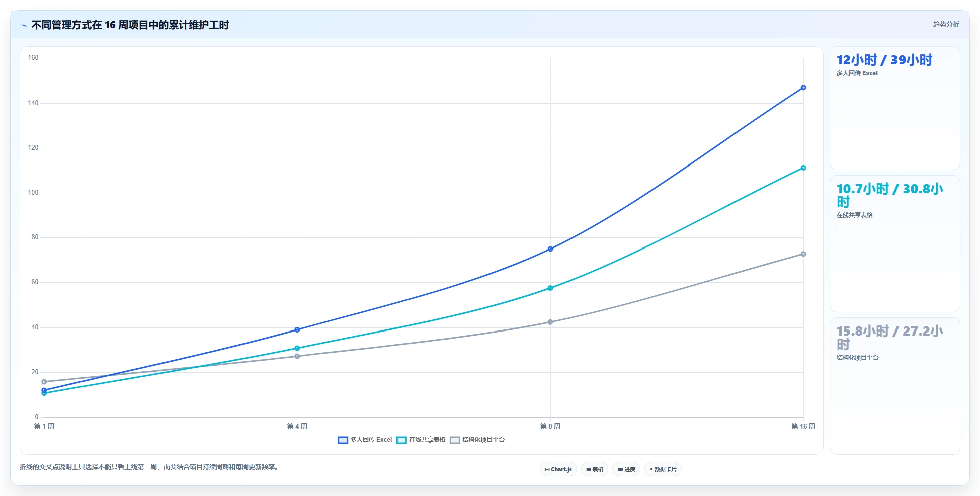This screenshot has width=980, height=496.
Task: Toggle the 在线共享表格 legend item
Action: (x=421, y=440)
